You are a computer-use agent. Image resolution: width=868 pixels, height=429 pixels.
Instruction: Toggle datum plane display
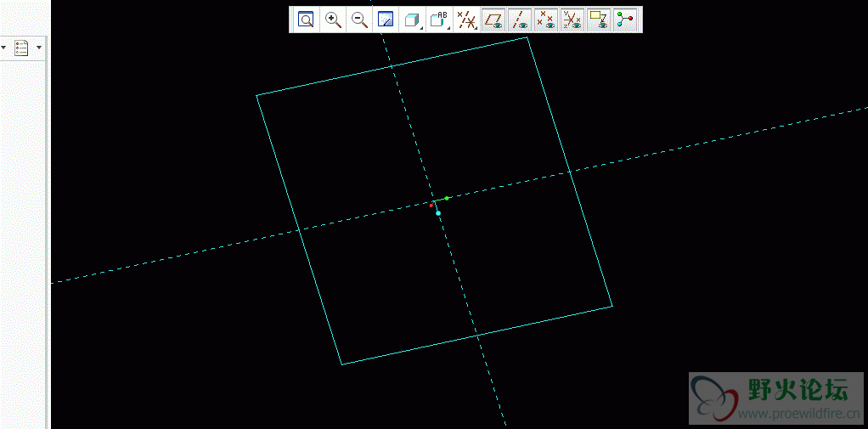(493, 20)
